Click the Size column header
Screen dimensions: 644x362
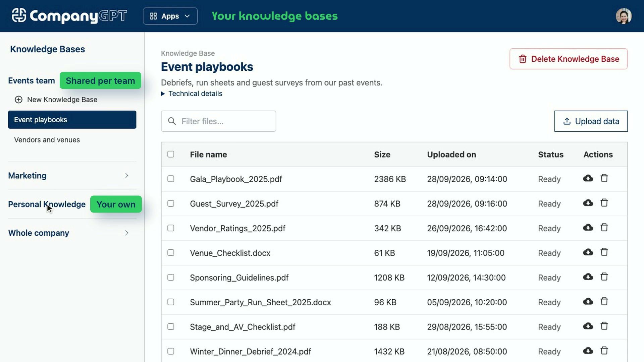pos(382,155)
